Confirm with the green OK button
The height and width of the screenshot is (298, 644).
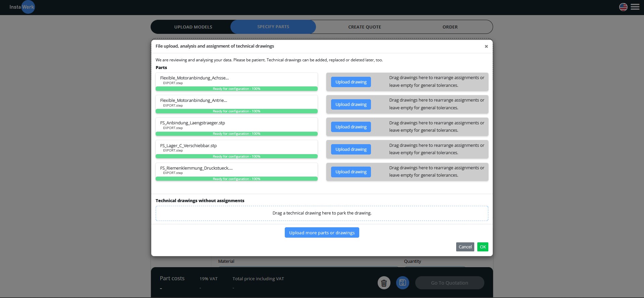click(x=483, y=247)
